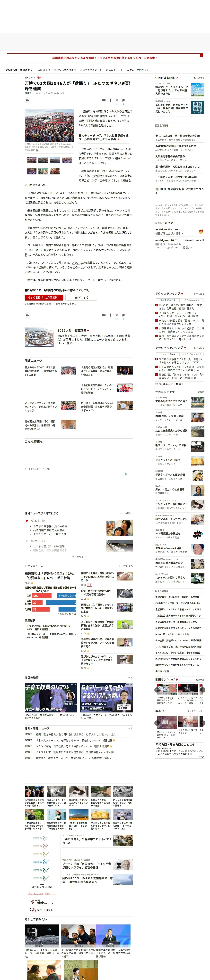Viewport: 210px width, 980px height.
Task: Open the 2025大阪・関西万博 section menu
Action: click(x=19, y=70)
